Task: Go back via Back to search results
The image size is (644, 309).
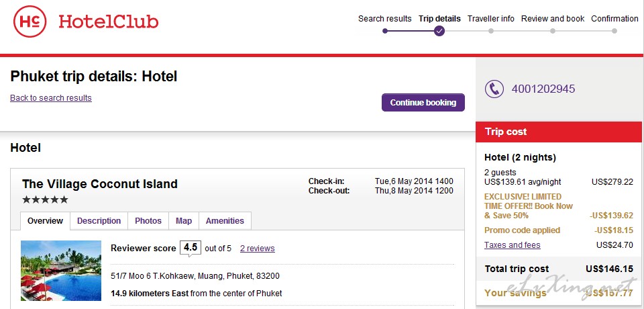Action: [x=51, y=98]
